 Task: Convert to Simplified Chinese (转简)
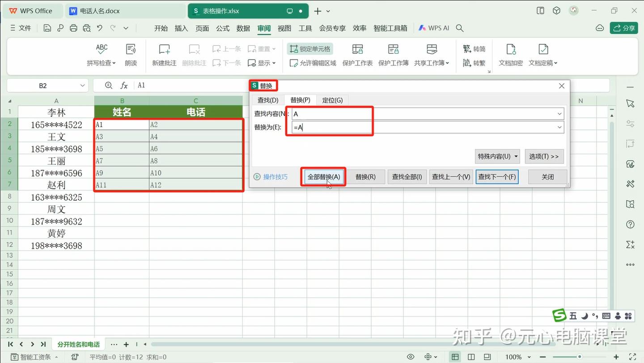pos(475,49)
